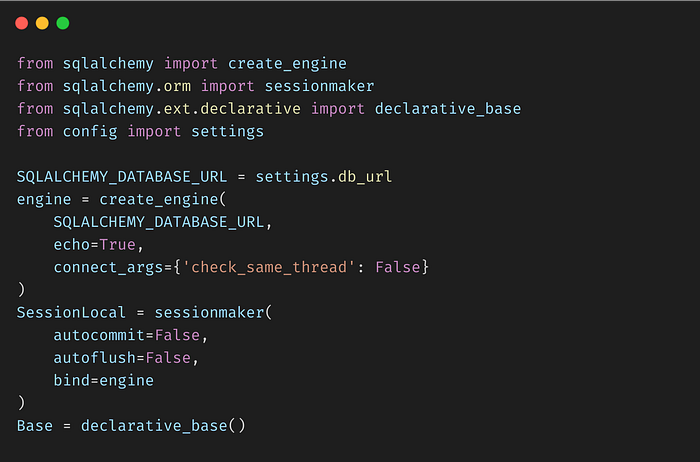700x462 pixels.
Task: Click 'sqlalchemy' in the first import line
Action: [108, 63]
